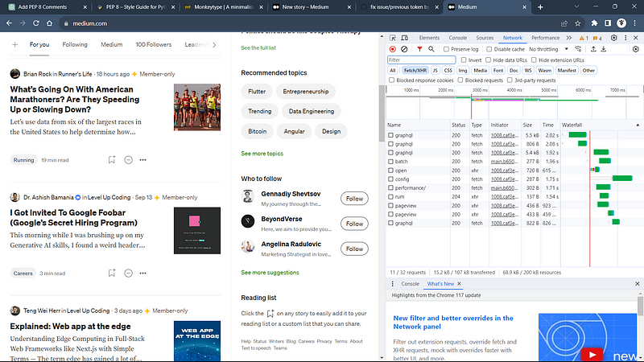This screenshot has width=644, height=362.
Task: Open the drawer three-dot menu beside Console
Action: pyautogui.click(x=392, y=284)
